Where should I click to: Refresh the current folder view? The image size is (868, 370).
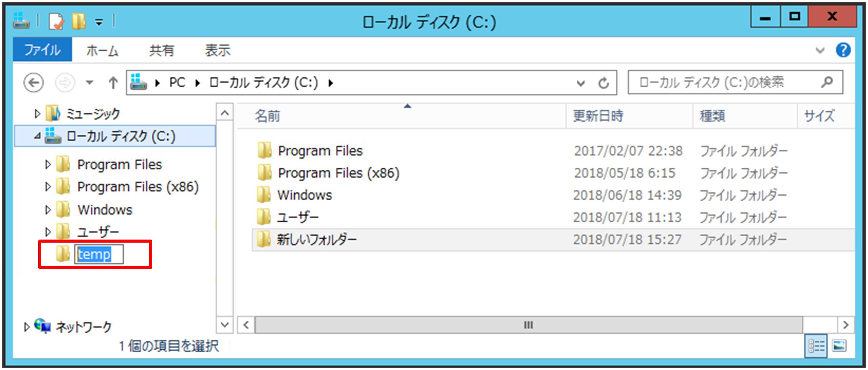pyautogui.click(x=604, y=82)
